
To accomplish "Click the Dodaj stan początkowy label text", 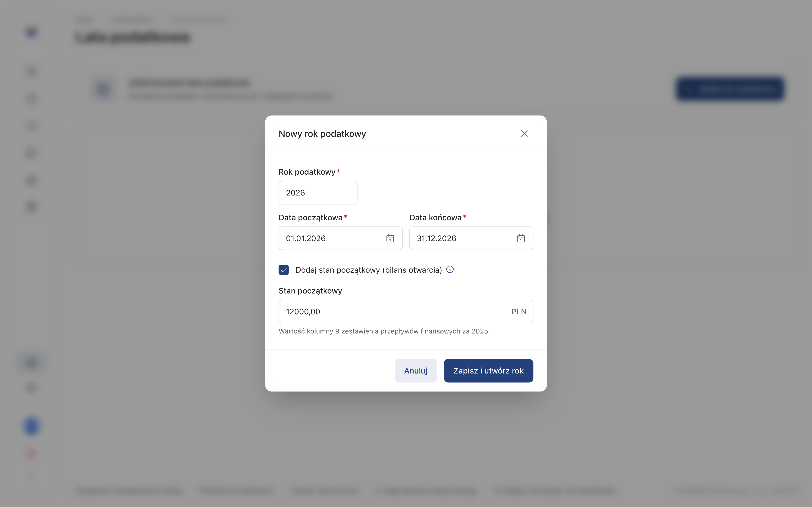I will tap(368, 270).
